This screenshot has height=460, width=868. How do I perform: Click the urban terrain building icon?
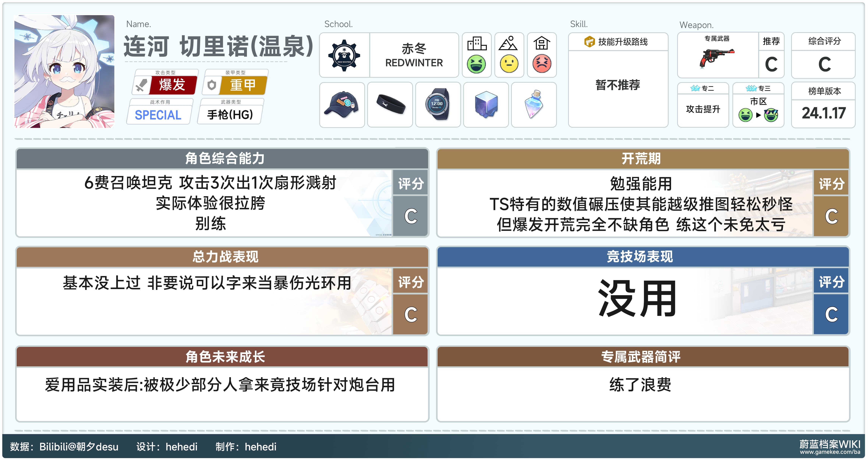[477, 44]
